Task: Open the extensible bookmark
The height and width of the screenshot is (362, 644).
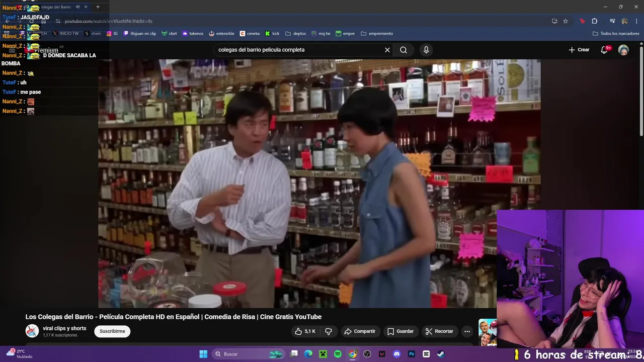Action: click(x=221, y=34)
